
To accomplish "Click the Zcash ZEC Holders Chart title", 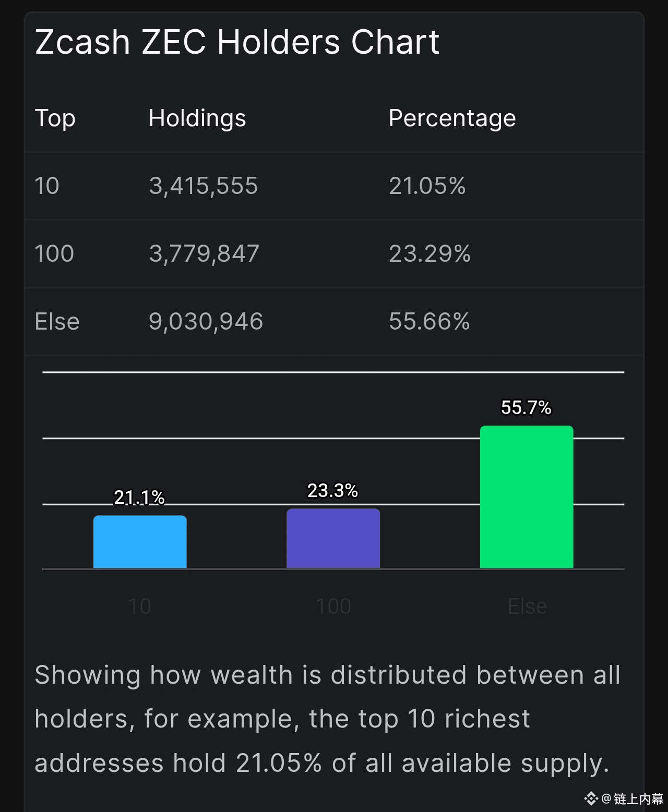I will coord(237,42).
